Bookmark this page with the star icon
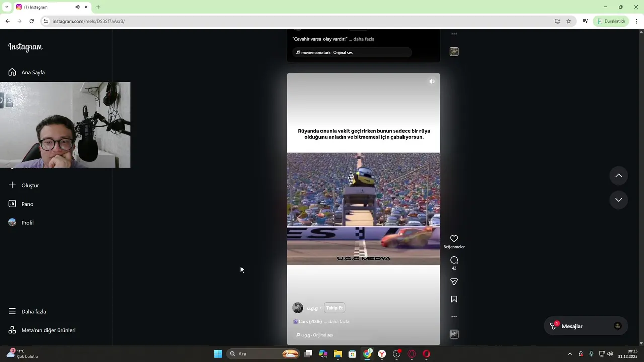Image resolution: width=644 pixels, height=362 pixels. point(569,21)
